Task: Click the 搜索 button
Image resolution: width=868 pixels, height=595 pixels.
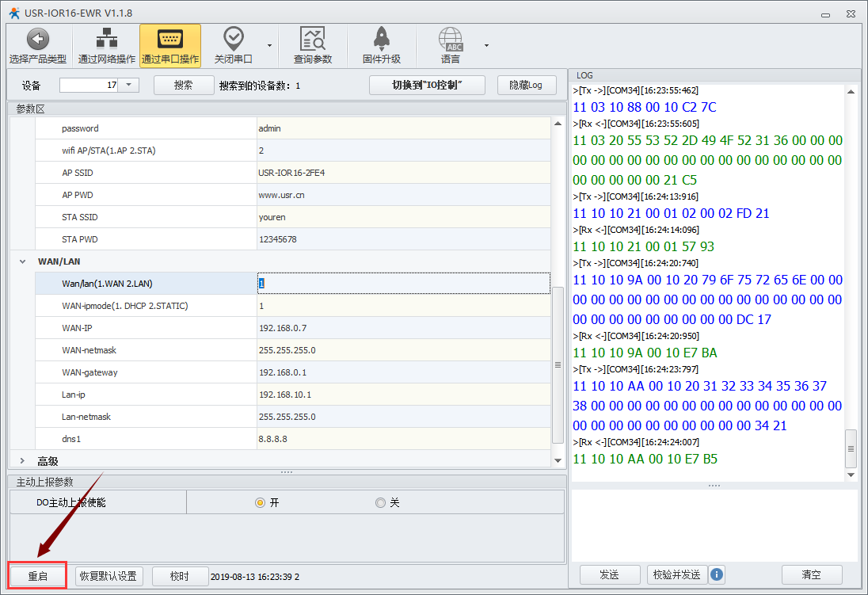Action: tap(183, 86)
